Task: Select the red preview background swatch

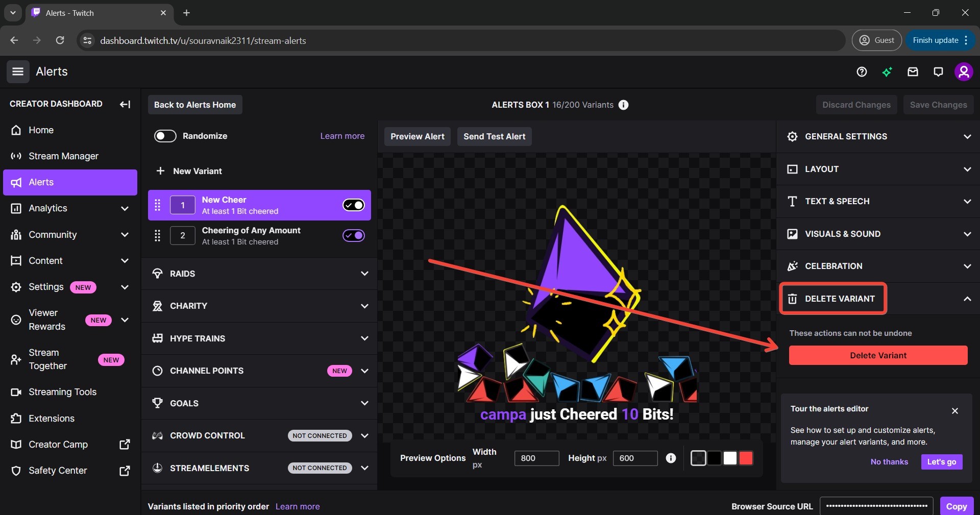Action: tap(745, 458)
